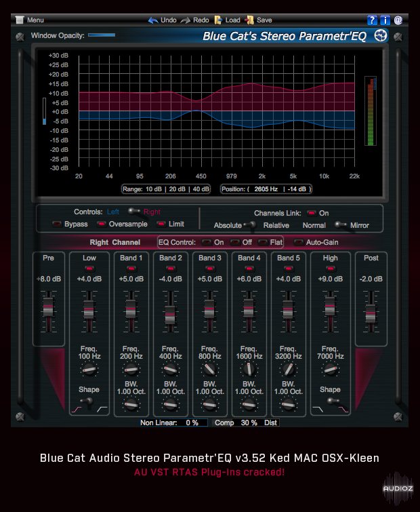Flip the Low band Shape switch
The height and width of the screenshot is (512, 420).
[x=87, y=401]
